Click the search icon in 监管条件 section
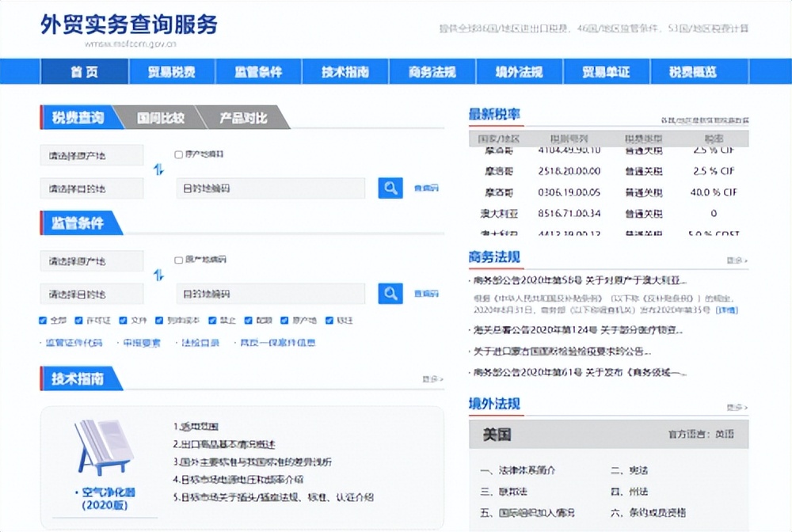 pos(390,293)
